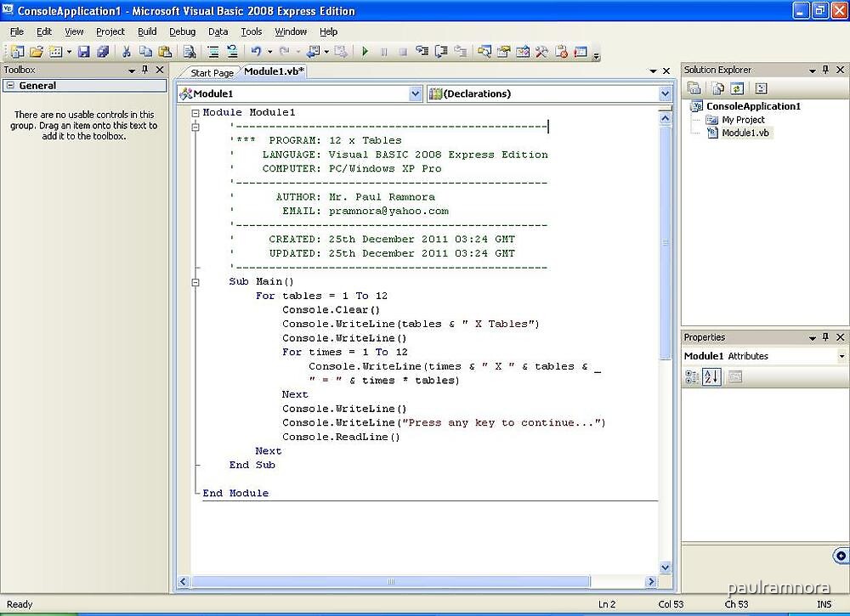Click the Start Debugging green play icon

[365, 52]
